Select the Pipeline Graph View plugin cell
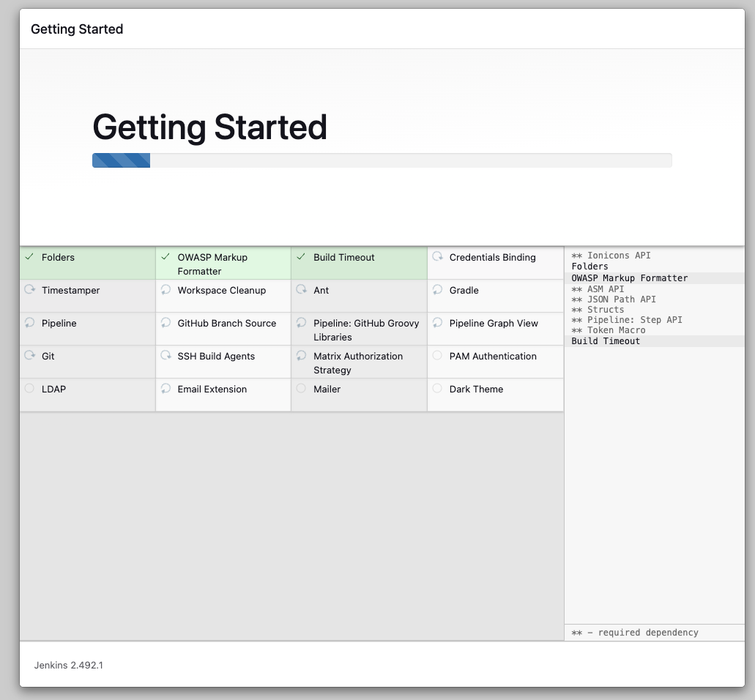 pos(496,329)
